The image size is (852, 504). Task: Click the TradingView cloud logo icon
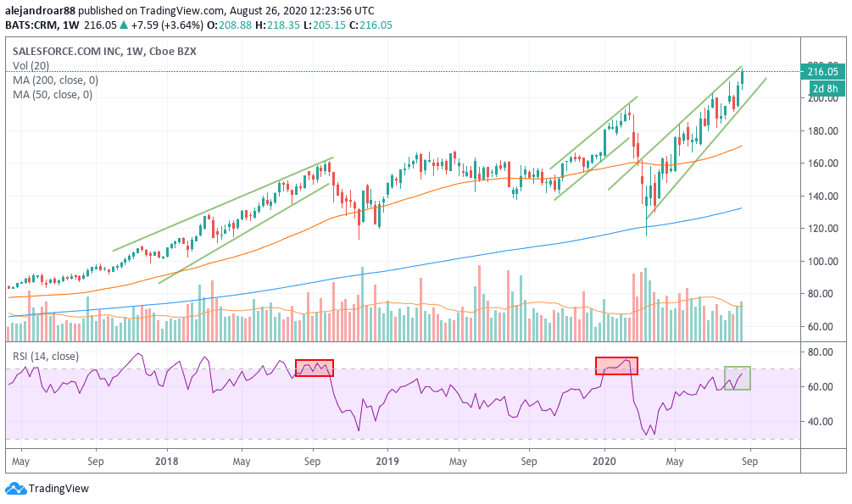point(16,488)
